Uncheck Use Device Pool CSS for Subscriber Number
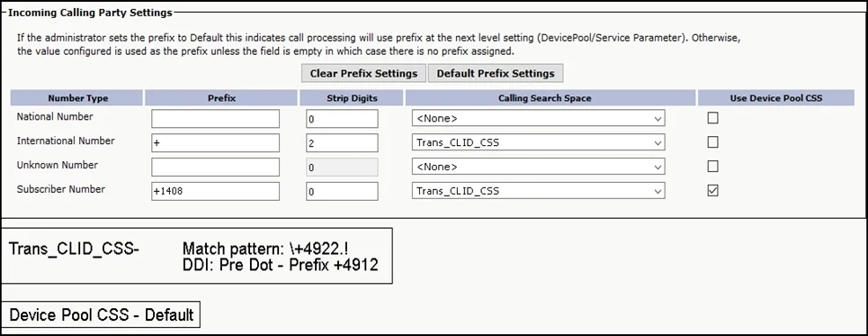868x336 pixels. tap(713, 191)
